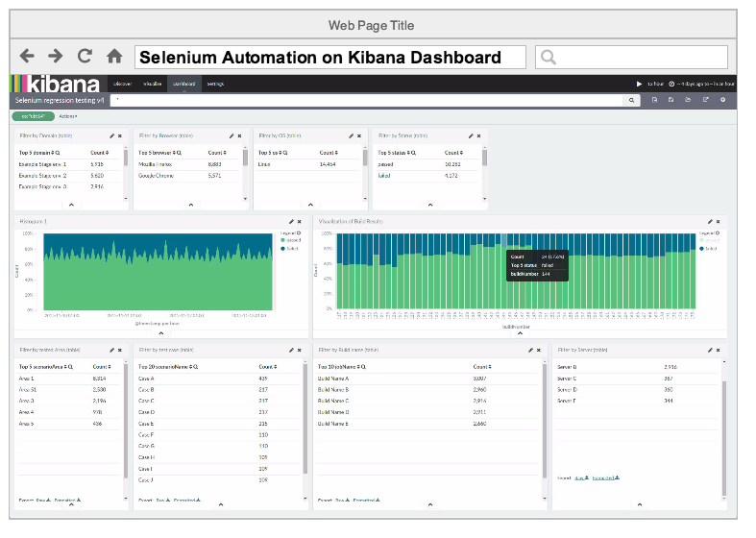Click the failed legend swatch in Build Results chart
This screenshot has width=756, height=538.
click(701, 249)
